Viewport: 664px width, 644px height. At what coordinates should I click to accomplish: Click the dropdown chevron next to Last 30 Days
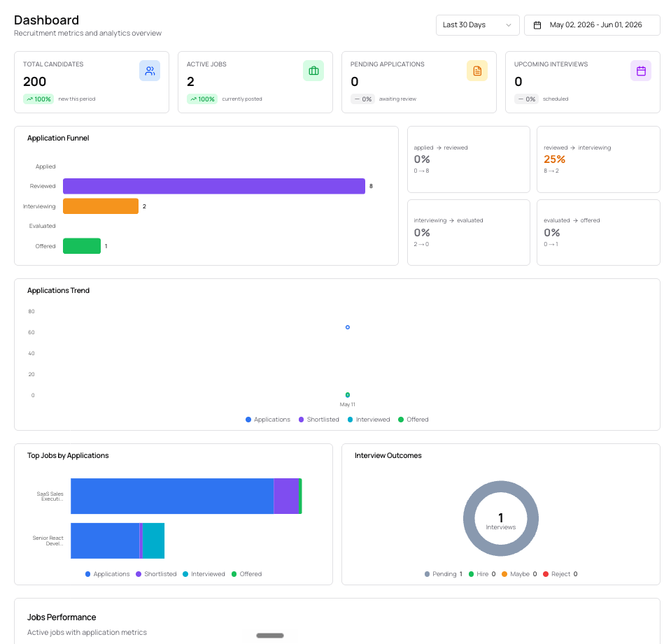tap(508, 25)
